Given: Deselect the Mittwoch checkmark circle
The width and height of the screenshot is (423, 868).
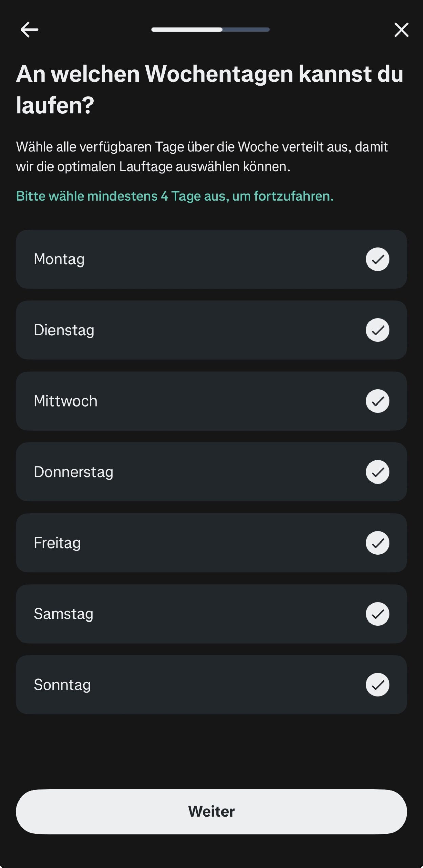Looking at the screenshot, I should tap(377, 401).
